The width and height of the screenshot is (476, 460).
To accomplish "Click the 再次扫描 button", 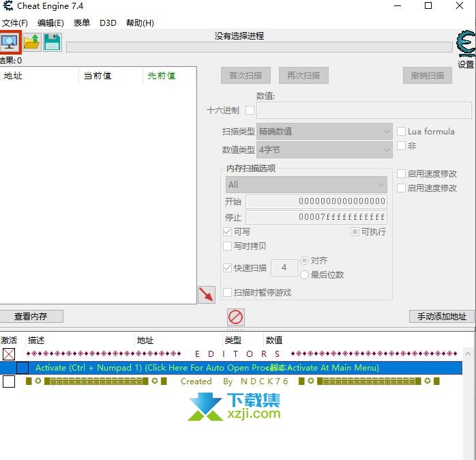I will pyautogui.click(x=303, y=75).
